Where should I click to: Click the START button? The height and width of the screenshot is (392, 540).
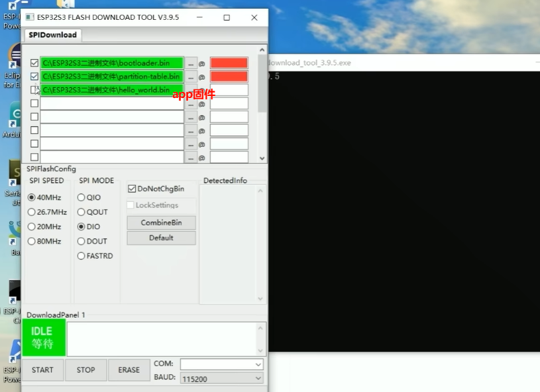(x=42, y=370)
